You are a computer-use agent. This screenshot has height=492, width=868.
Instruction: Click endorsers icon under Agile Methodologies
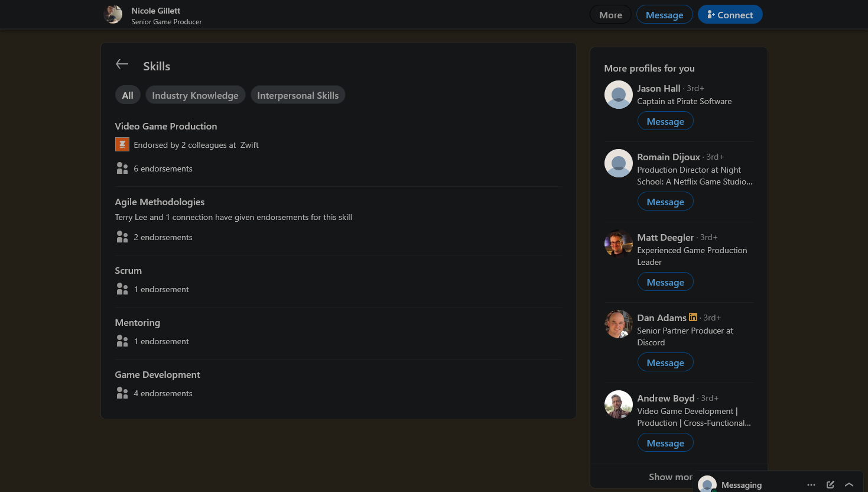122,237
